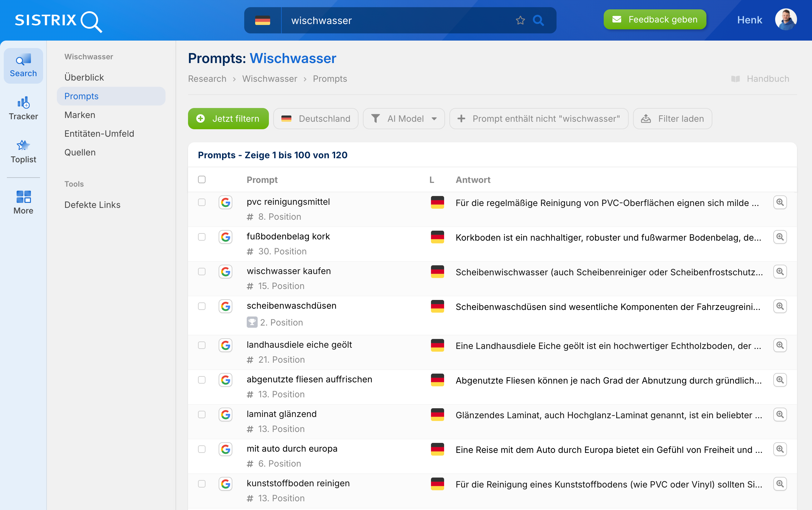Screen dimensions: 812x510
Task: Click the Google icon next to 'wischwasser kaufen'
Action: pos(225,272)
